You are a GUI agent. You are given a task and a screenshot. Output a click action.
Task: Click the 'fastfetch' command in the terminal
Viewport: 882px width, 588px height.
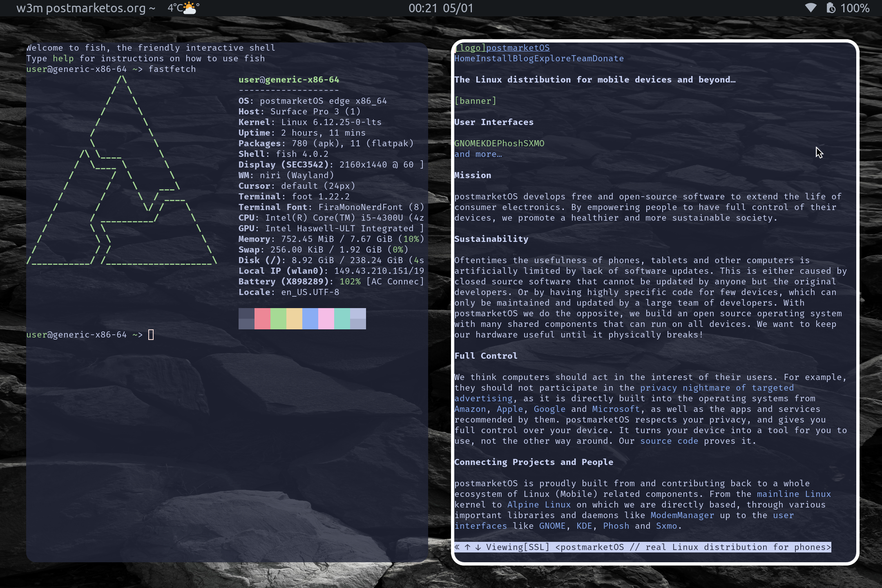pyautogui.click(x=172, y=69)
